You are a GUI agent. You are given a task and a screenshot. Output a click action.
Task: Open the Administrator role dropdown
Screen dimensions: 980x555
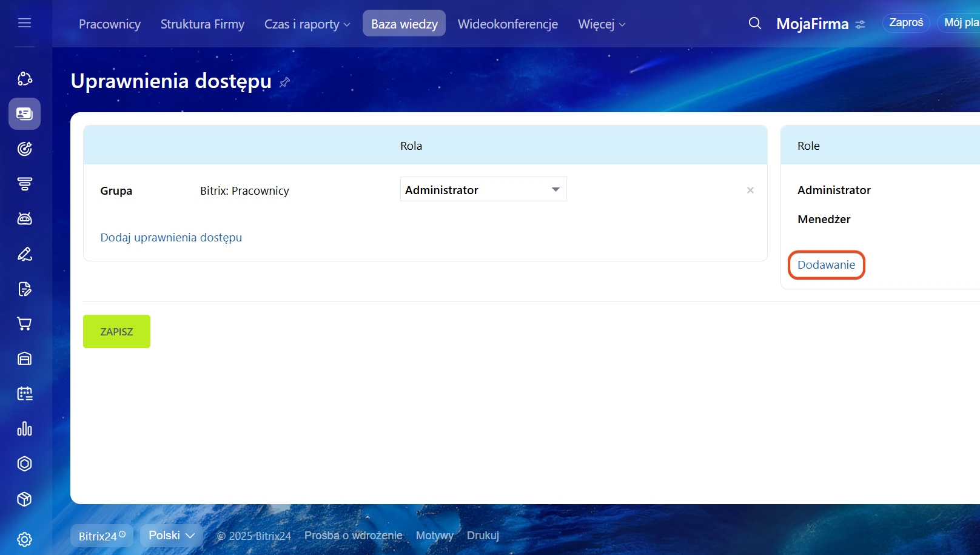pyautogui.click(x=483, y=190)
